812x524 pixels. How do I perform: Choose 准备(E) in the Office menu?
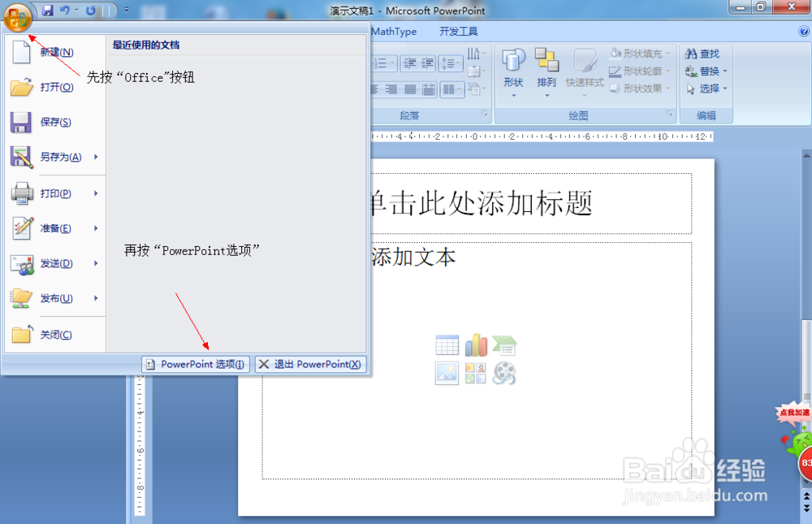point(54,228)
